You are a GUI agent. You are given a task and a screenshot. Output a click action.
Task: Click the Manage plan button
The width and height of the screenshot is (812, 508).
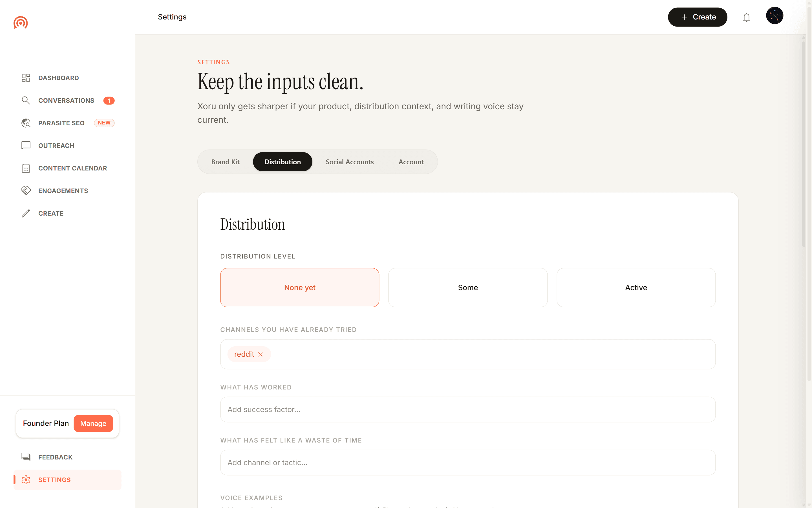click(x=93, y=423)
